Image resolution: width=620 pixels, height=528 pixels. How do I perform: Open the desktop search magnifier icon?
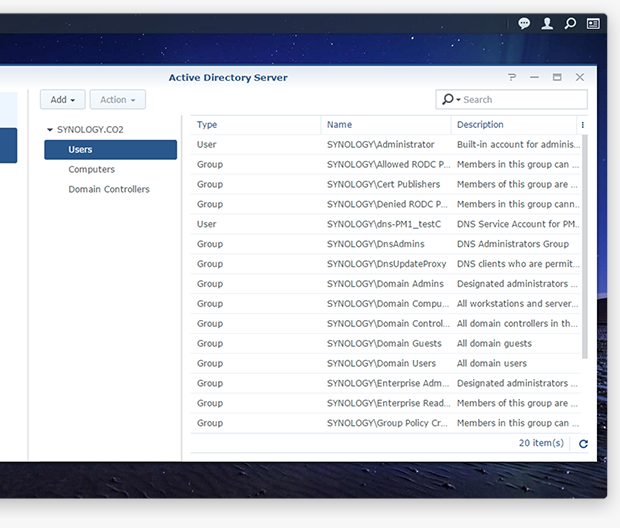570,24
